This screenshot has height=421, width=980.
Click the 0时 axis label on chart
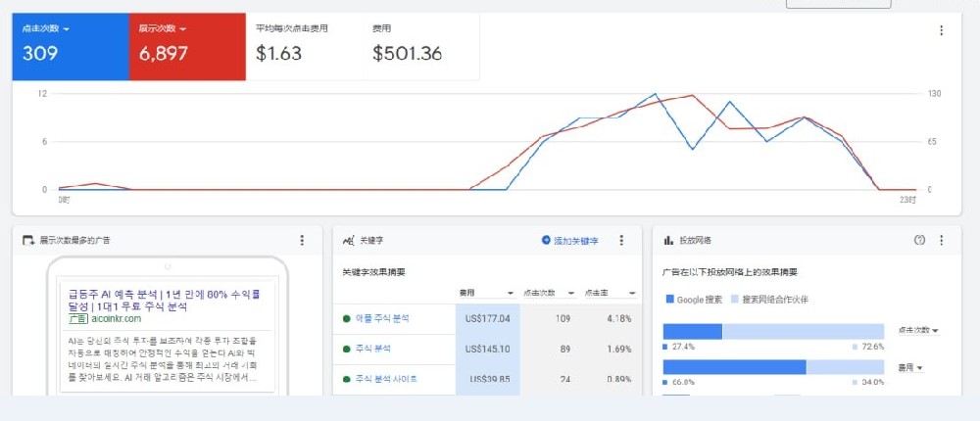tap(64, 200)
